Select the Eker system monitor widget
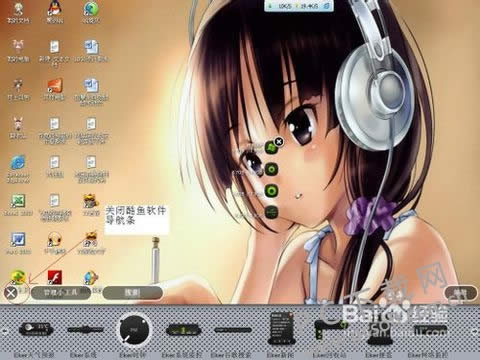This screenshot has height=360, width=480. [x=184, y=330]
